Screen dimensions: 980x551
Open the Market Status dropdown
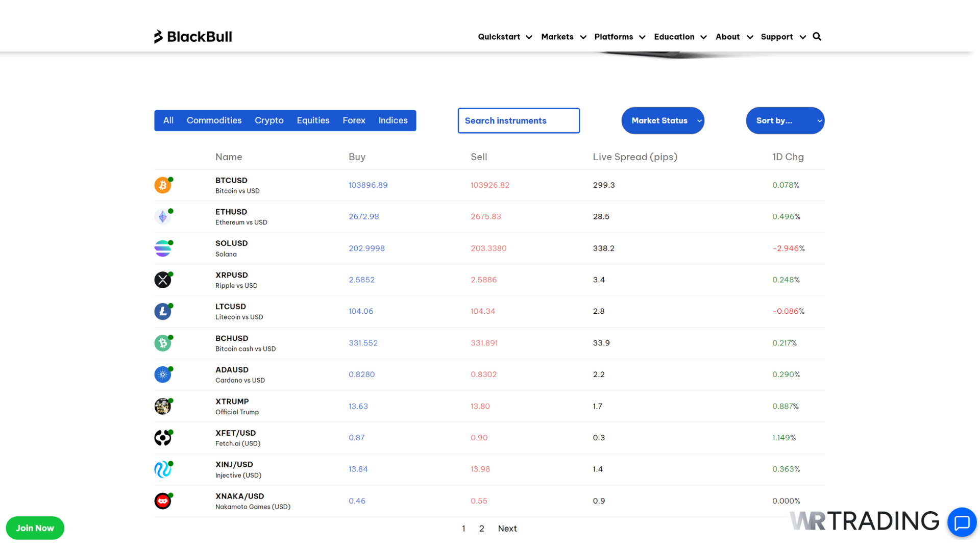[663, 121]
